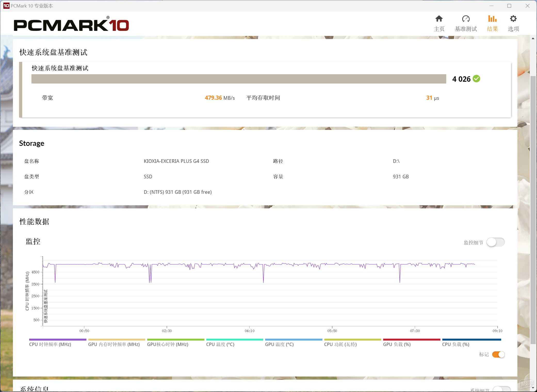Click the PCMark 10 logo
Image resolution: width=537 pixels, height=392 pixels.
coord(71,24)
